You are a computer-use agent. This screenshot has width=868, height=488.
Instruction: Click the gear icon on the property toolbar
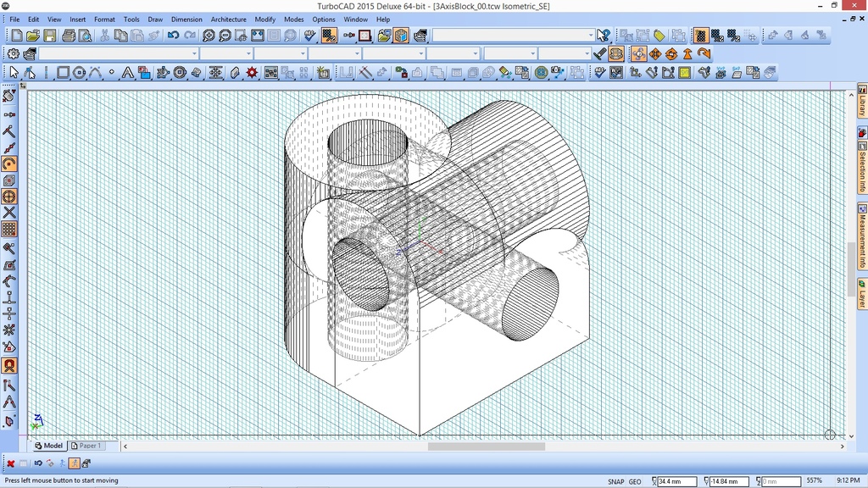click(x=12, y=53)
